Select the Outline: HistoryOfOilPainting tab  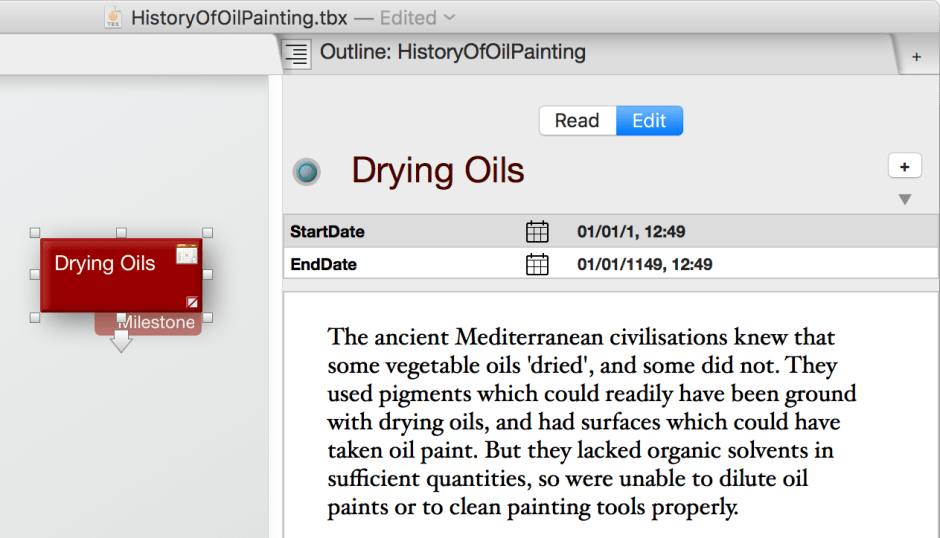(x=452, y=53)
